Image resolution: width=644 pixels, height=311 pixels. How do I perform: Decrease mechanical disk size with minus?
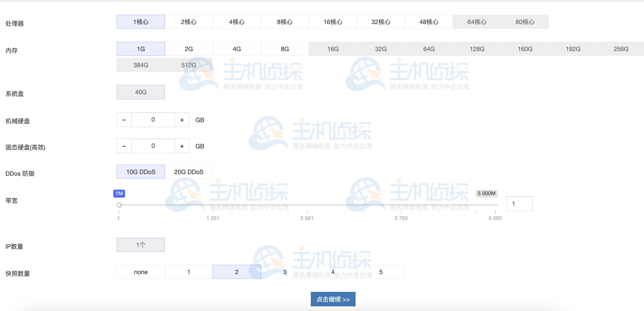click(x=124, y=120)
